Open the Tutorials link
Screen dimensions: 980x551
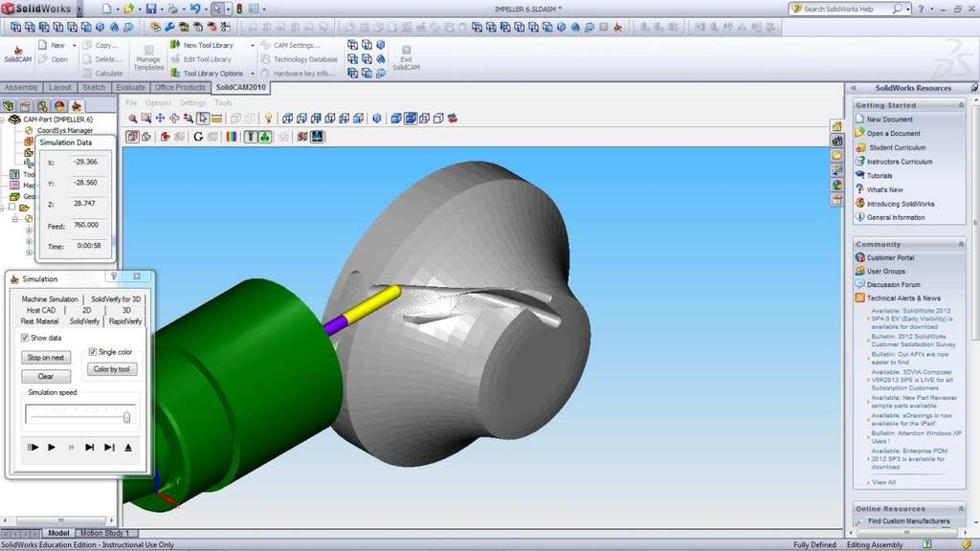click(x=880, y=176)
